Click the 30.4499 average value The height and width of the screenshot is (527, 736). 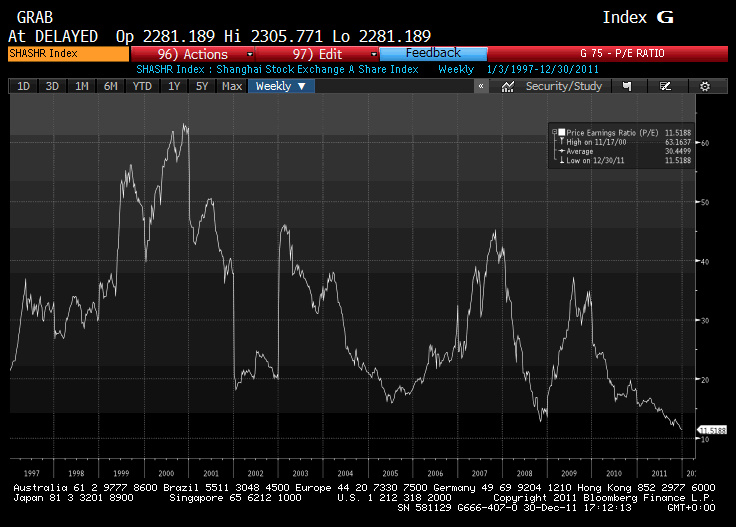pos(678,151)
